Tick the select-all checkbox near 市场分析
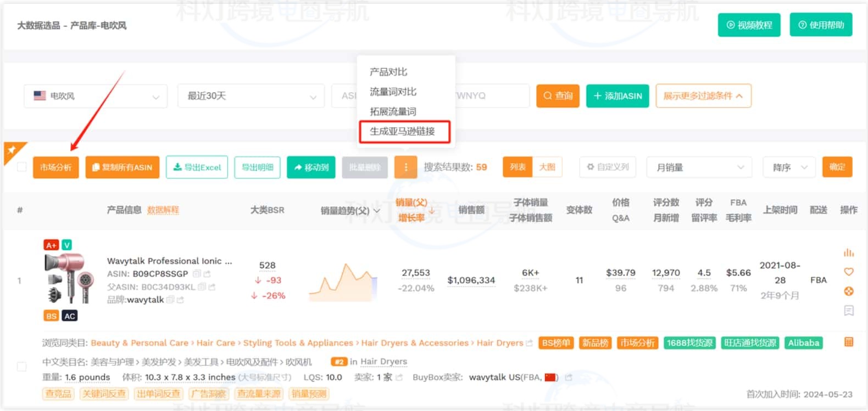The image size is (868, 411). 22,167
